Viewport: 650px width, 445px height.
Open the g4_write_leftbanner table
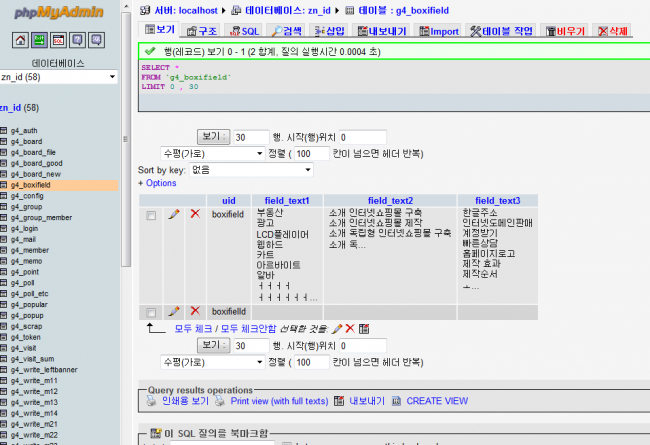[x=44, y=370]
